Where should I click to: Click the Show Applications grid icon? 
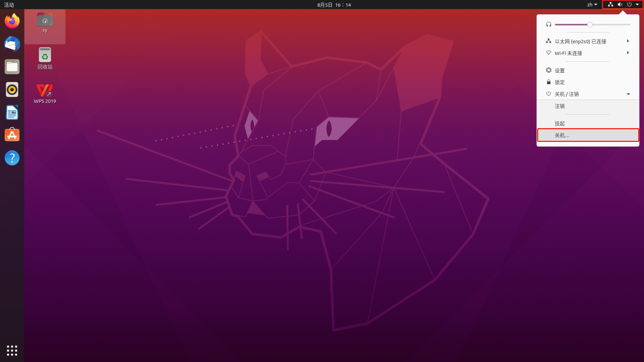12,350
